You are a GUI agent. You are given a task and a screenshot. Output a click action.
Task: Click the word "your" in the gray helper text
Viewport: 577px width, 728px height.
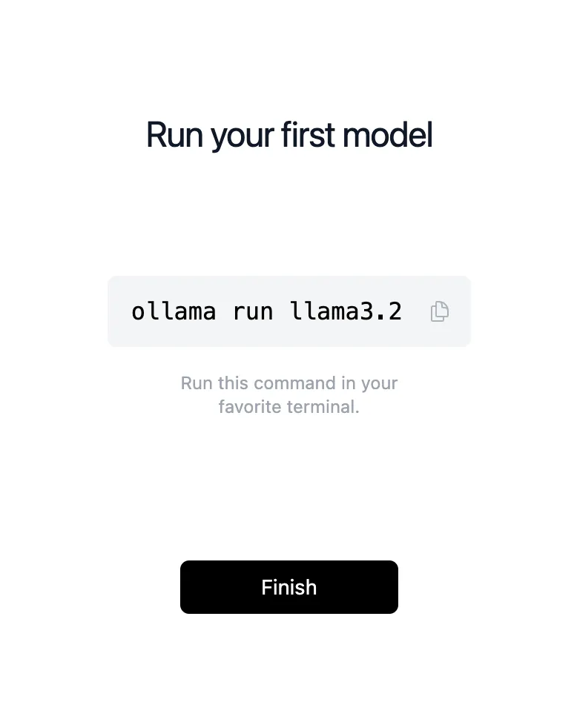(x=380, y=383)
